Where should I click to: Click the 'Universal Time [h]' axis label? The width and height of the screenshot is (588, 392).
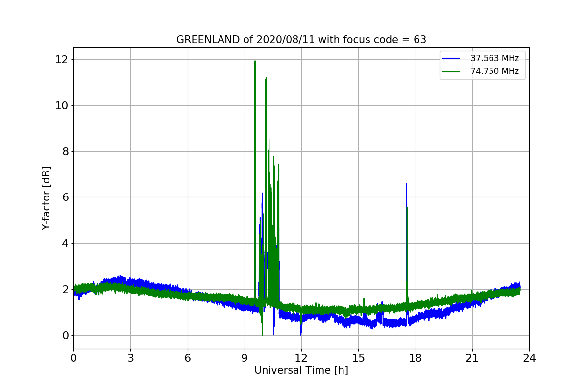pyautogui.click(x=301, y=370)
